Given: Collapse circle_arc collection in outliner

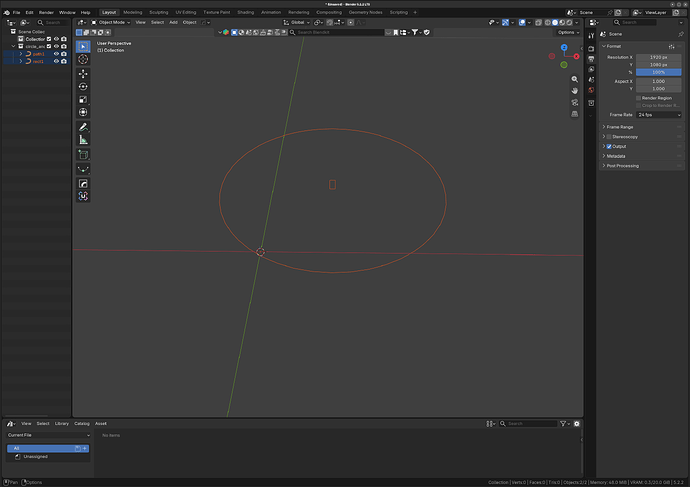Looking at the screenshot, I should tap(13, 46).
